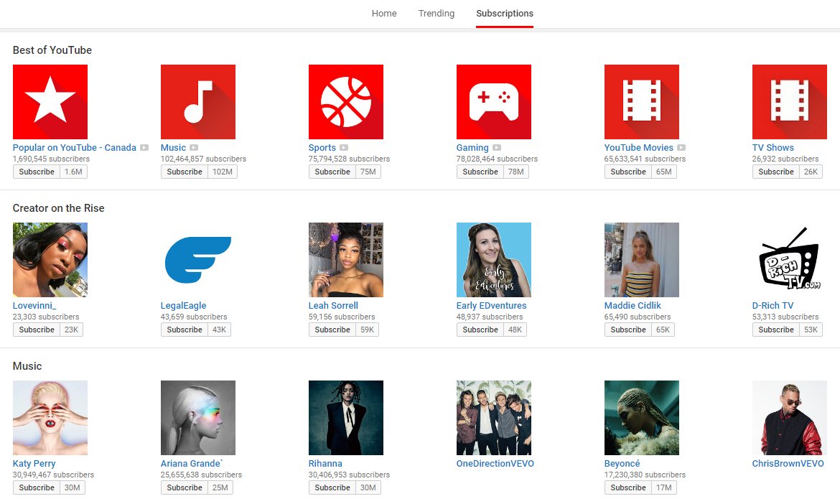Viewport: 840px width, 504px height.
Task: Click the play badge beside Popular on YouTube - Canada
Action: tap(144, 148)
